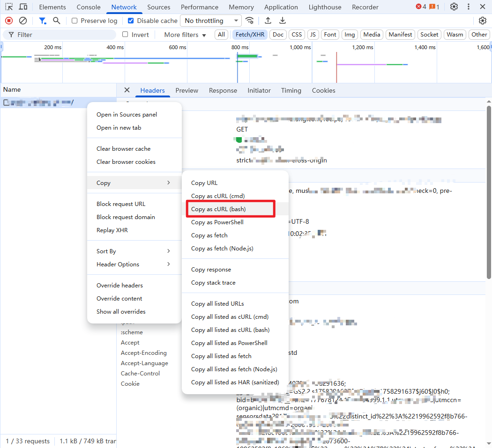The height and width of the screenshot is (448, 492).
Task: Click Replay XHR in the context menu
Action: (112, 230)
